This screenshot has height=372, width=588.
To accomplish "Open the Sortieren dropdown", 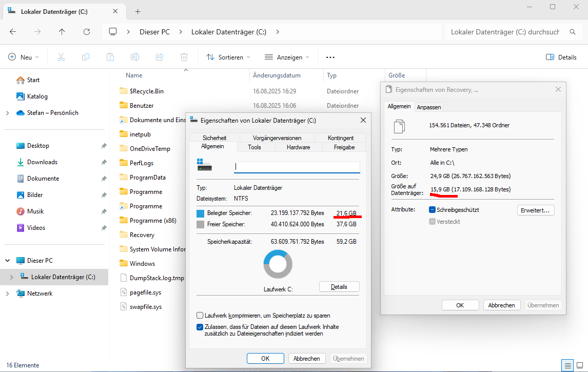I will coord(228,57).
